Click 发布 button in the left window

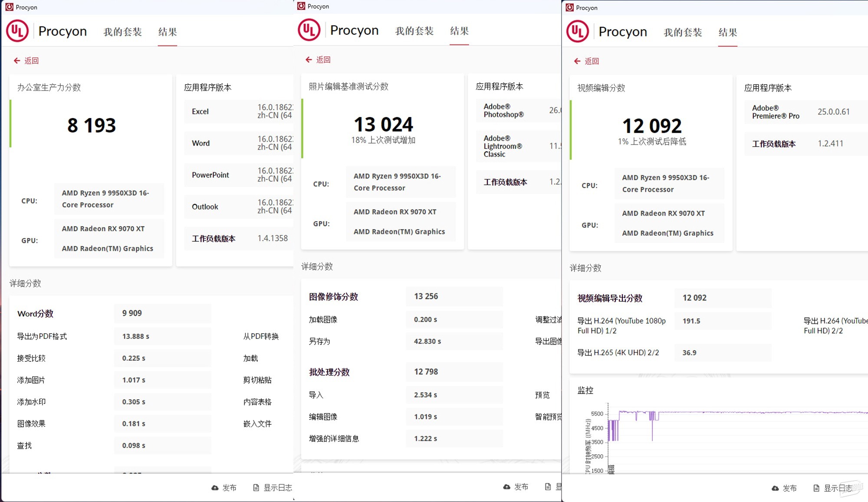(224, 488)
